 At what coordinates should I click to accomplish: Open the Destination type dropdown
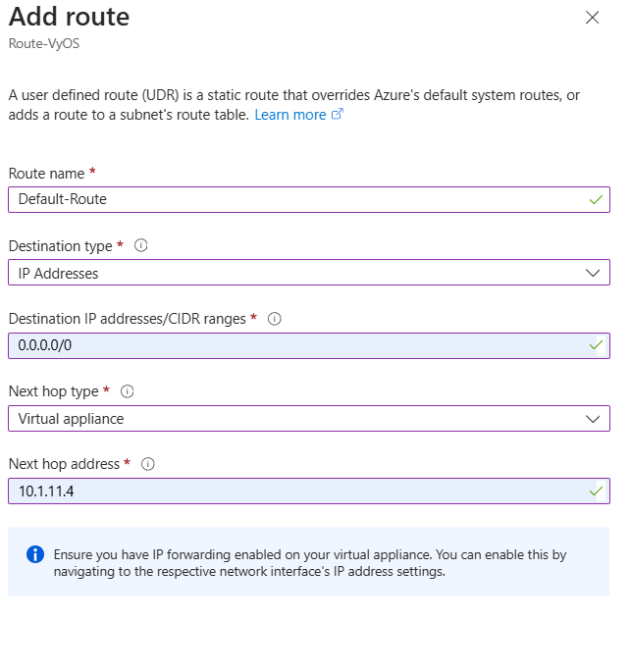point(294,273)
